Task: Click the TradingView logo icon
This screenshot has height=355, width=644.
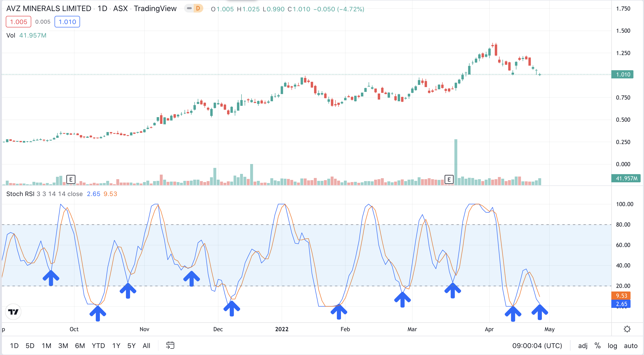Action: 13,312
